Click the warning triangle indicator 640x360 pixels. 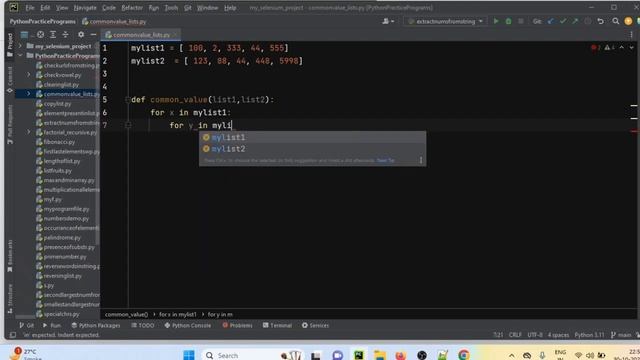[610, 48]
